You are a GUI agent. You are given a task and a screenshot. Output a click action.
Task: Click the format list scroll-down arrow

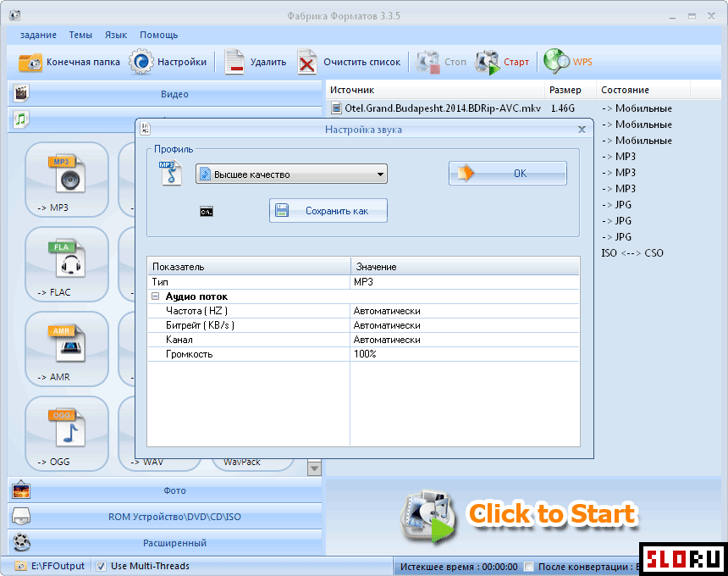[x=314, y=468]
